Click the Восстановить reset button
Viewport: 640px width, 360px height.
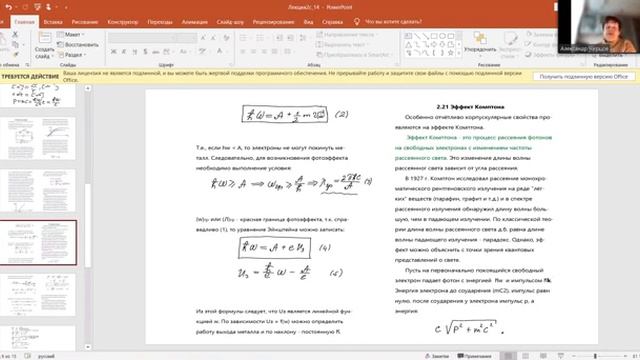pos(78,44)
